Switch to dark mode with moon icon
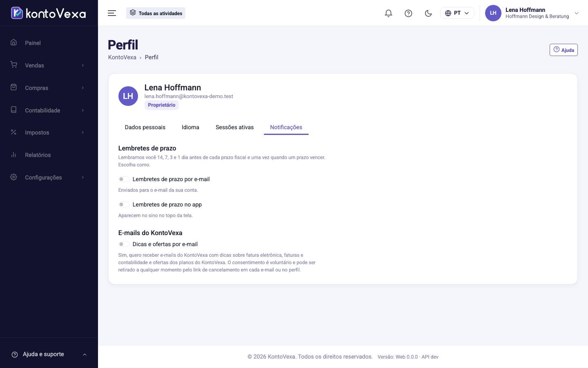 [428, 13]
